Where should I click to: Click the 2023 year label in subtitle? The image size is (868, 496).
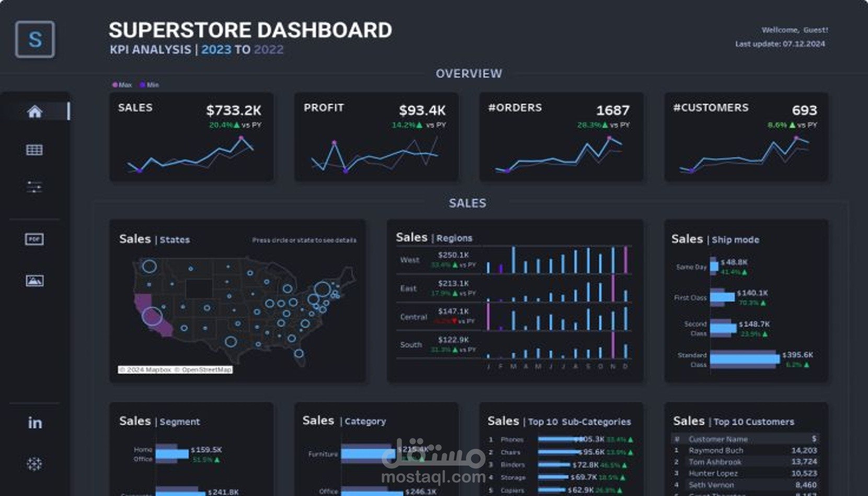tap(216, 50)
